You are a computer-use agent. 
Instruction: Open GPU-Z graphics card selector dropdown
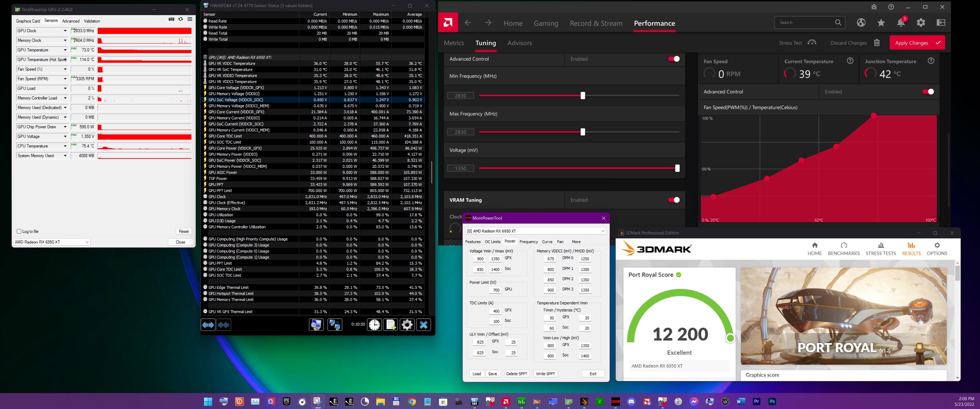coord(51,242)
